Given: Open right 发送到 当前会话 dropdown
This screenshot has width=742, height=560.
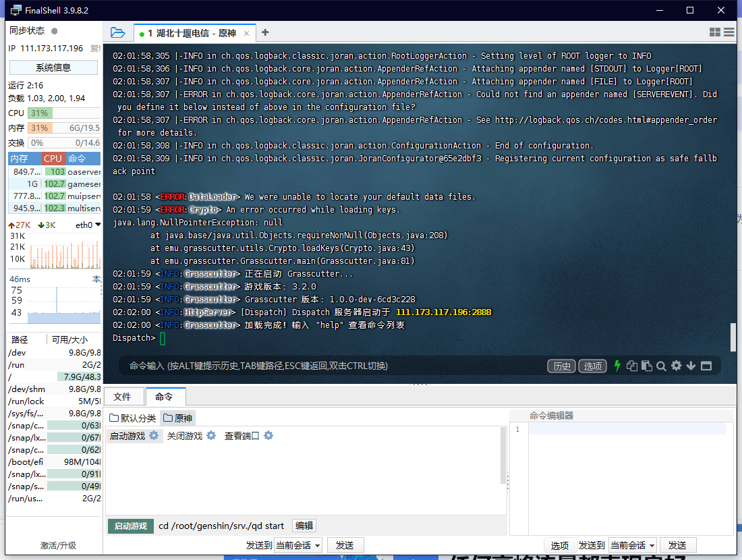Looking at the screenshot, I should (633, 545).
